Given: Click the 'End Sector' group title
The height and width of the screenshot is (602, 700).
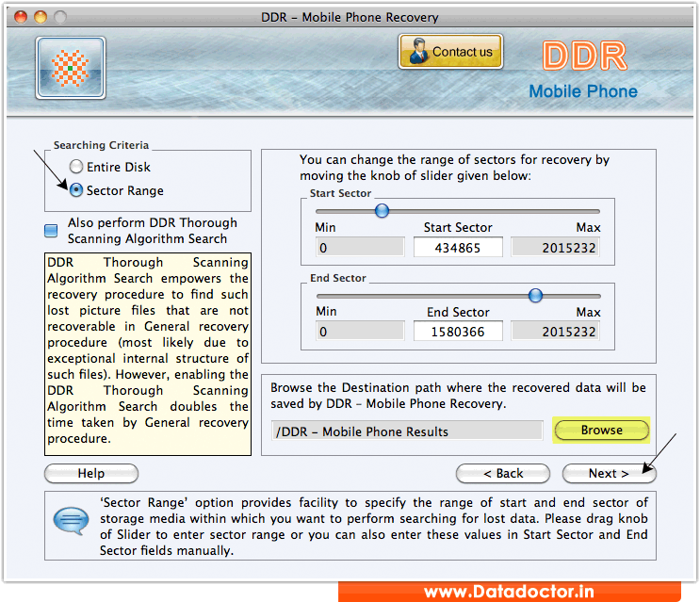Looking at the screenshot, I should 338,278.
